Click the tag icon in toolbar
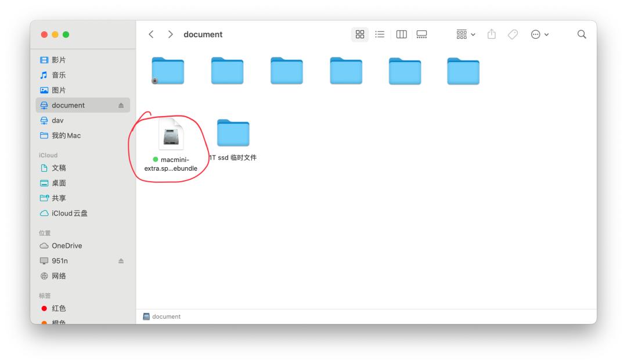 click(x=513, y=34)
